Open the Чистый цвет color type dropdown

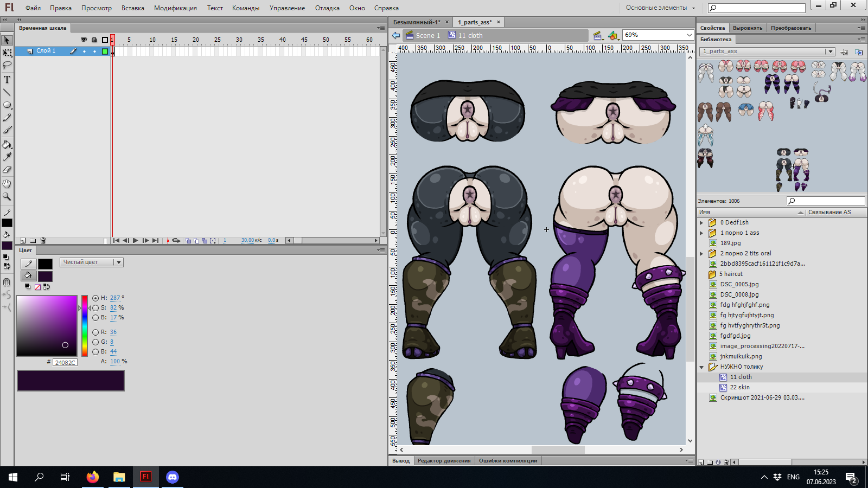[92, 262]
